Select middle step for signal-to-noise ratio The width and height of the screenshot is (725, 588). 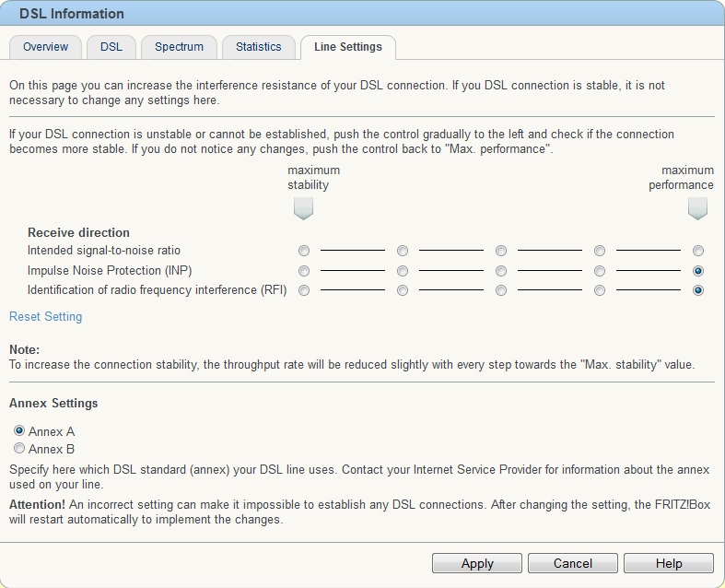(501, 251)
